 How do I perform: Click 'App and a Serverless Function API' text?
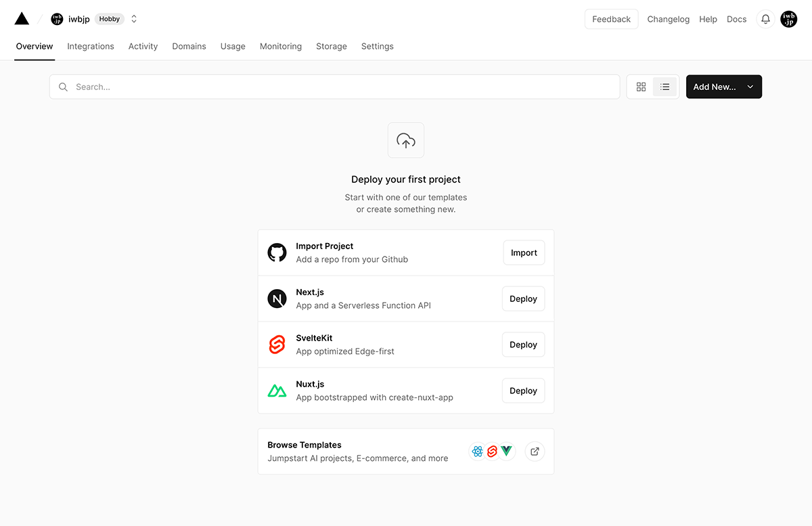[x=363, y=305]
